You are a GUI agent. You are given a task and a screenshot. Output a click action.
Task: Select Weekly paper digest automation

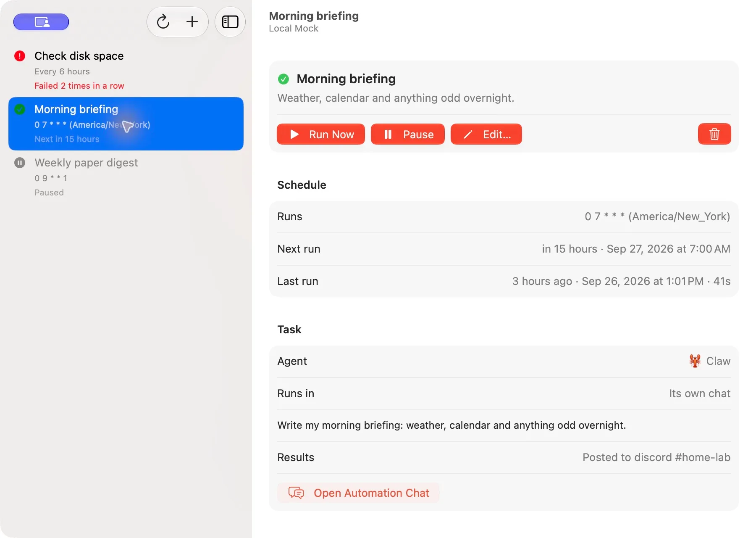click(126, 177)
